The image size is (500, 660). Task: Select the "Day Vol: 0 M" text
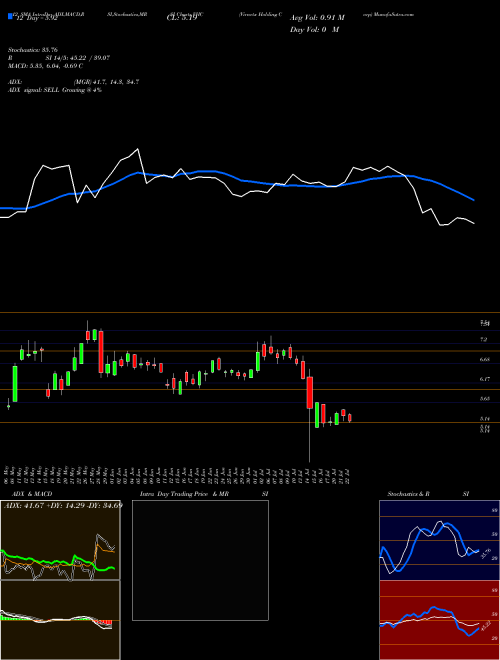(x=314, y=29)
